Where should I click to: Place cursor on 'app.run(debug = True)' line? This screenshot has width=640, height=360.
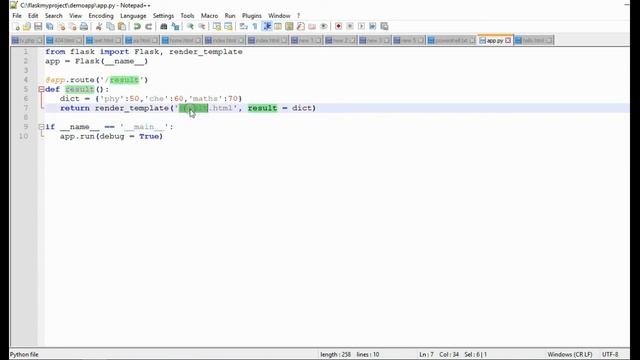pyautogui.click(x=111, y=136)
